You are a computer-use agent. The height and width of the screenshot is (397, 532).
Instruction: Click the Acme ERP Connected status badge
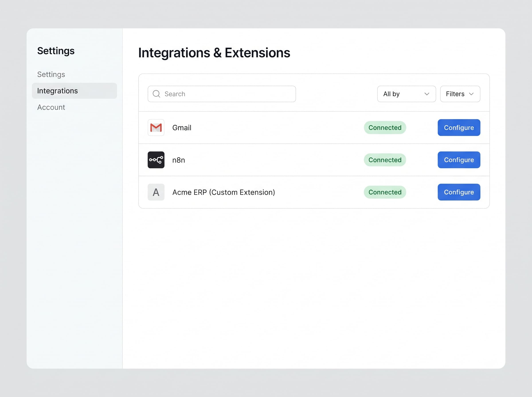[x=385, y=192]
